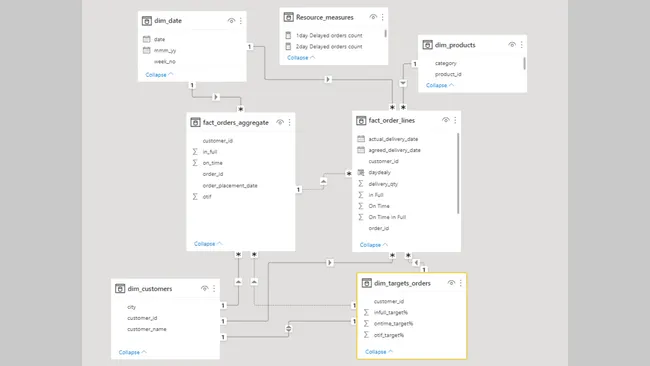Hide the fact_orders_aggregate table via its eye icon
Screen dimensions: 650x366
tap(280, 122)
